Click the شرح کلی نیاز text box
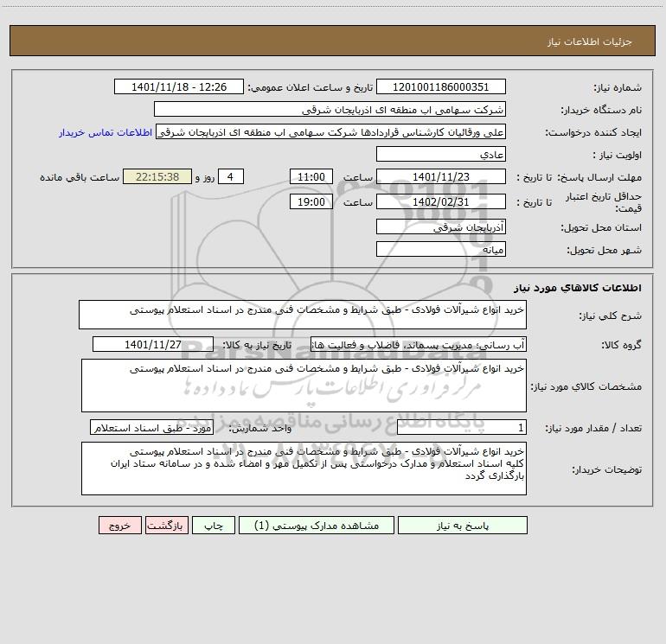 [x=303, y=315]
